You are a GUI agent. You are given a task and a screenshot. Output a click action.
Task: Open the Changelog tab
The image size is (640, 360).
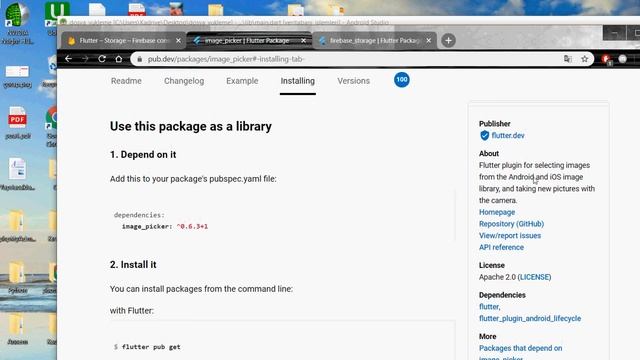tap(184, 81)
